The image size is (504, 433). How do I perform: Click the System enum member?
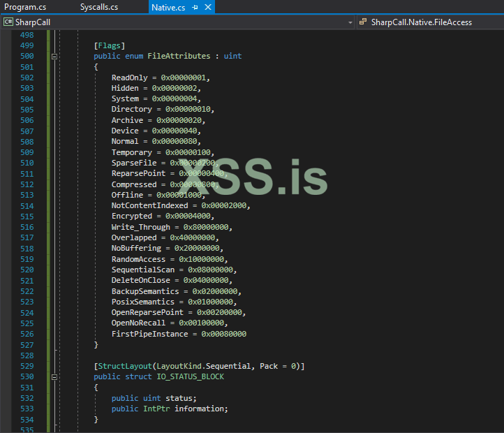[x=125, y=98]
